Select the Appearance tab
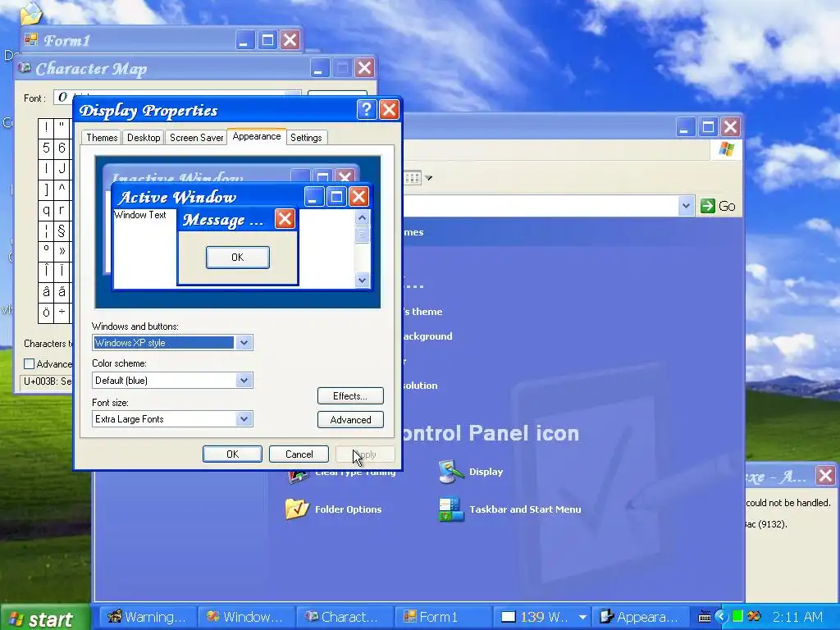840x630 pixels. coord(257,136)
